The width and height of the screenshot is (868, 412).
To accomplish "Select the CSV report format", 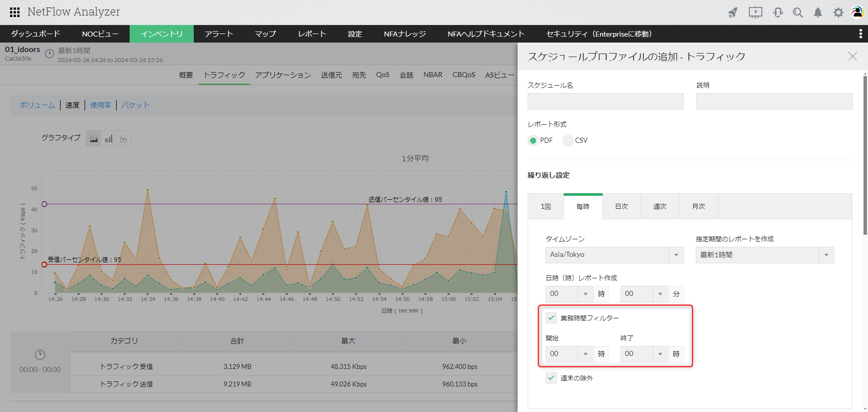I will (568, 141).
